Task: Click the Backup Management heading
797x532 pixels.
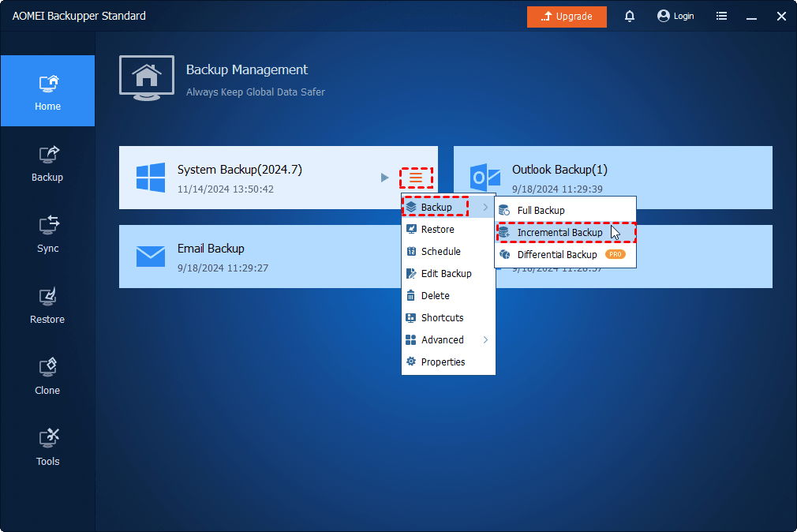Action: click(x=246, y=69)
